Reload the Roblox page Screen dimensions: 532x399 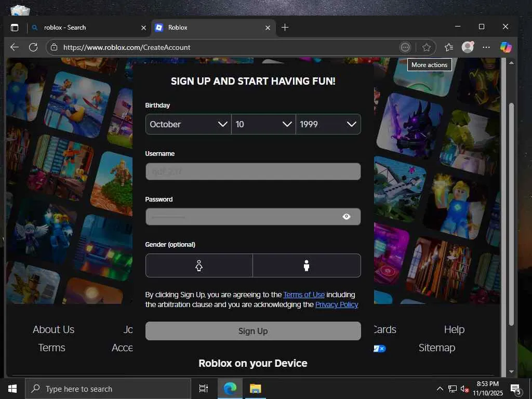pos(33,47)
